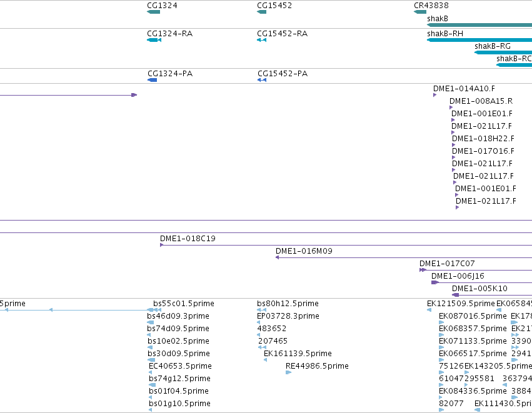Select the DME1-018C19 clone label

coord(188,239)
